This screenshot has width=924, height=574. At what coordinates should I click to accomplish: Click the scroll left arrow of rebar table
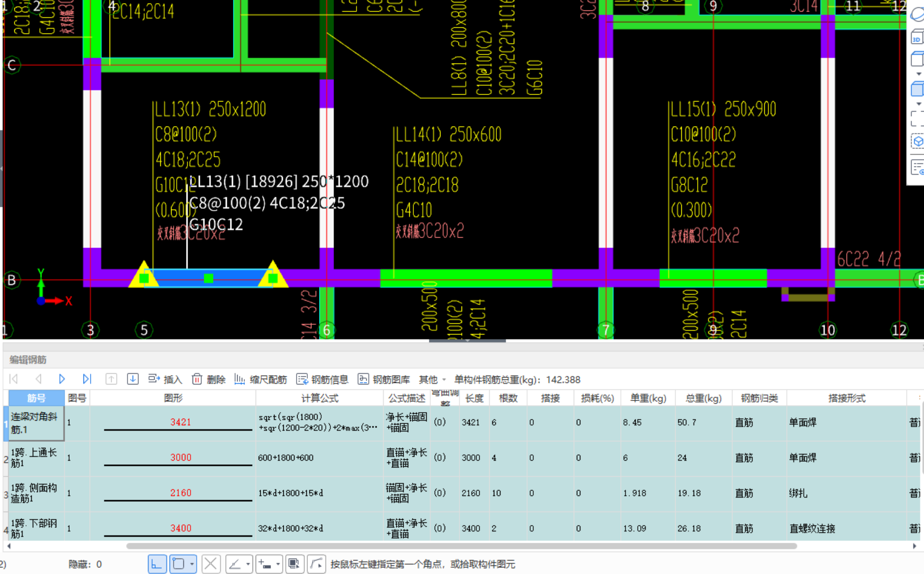[9, 546]
